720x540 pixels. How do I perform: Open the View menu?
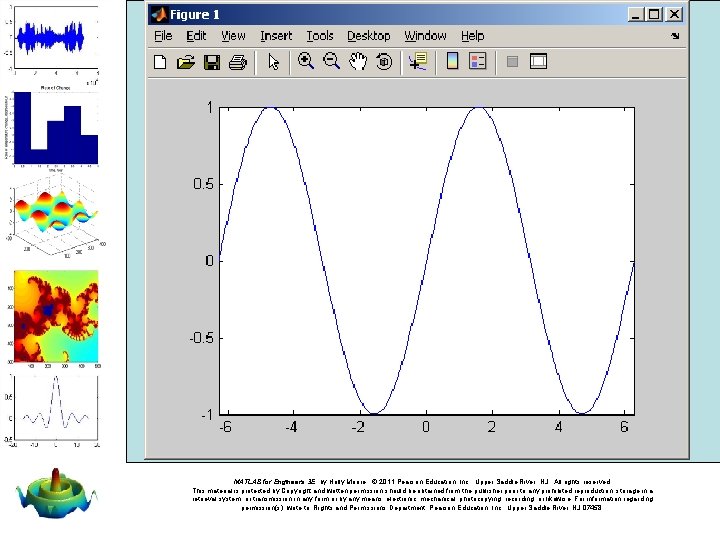coord(233,36)
